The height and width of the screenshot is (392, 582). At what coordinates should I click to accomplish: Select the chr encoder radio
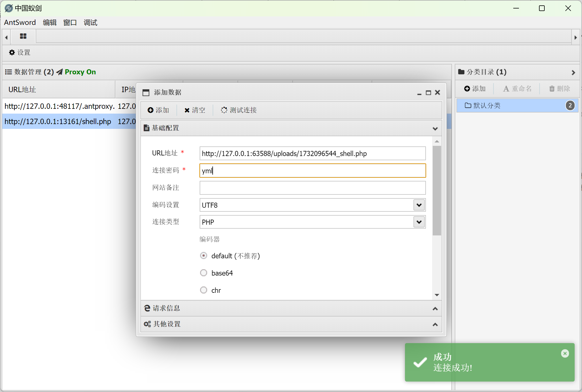click(204, 290)
